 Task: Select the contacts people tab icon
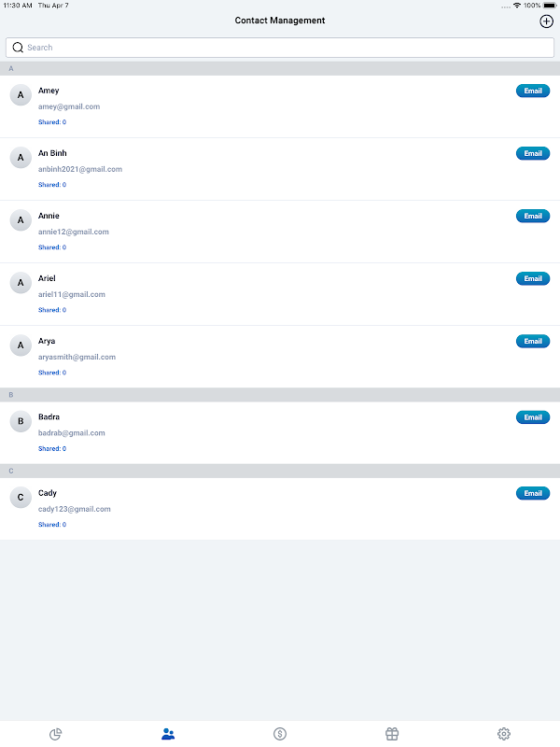pyautogui.click(x=168, y=734)
